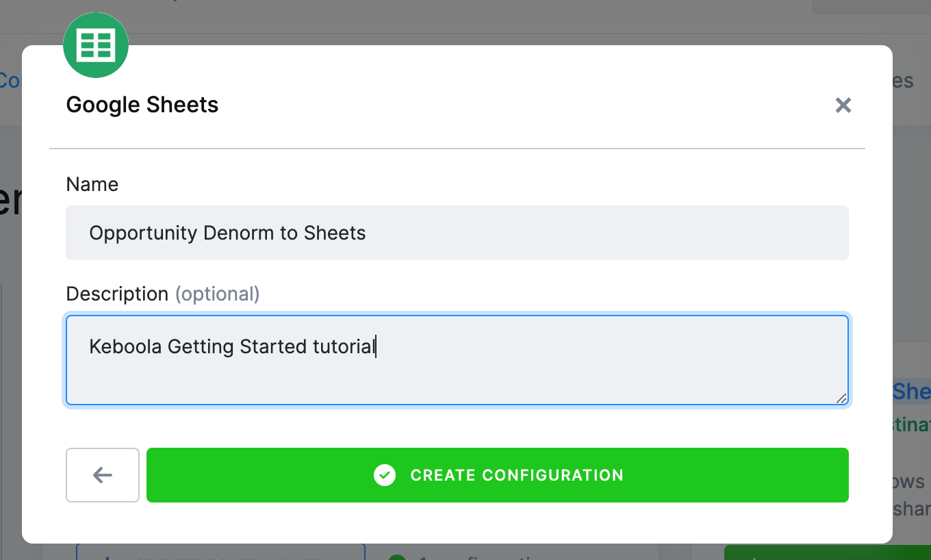This screenshot has width=931, height=560.
Task: Click the partial blue "Co" link behind dialog
Action: point(10,81)
